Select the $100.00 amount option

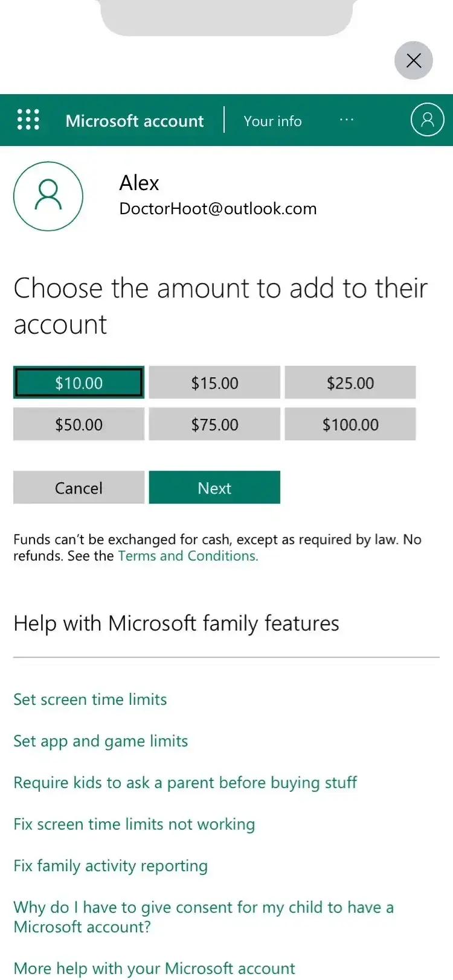pos(350,424)
